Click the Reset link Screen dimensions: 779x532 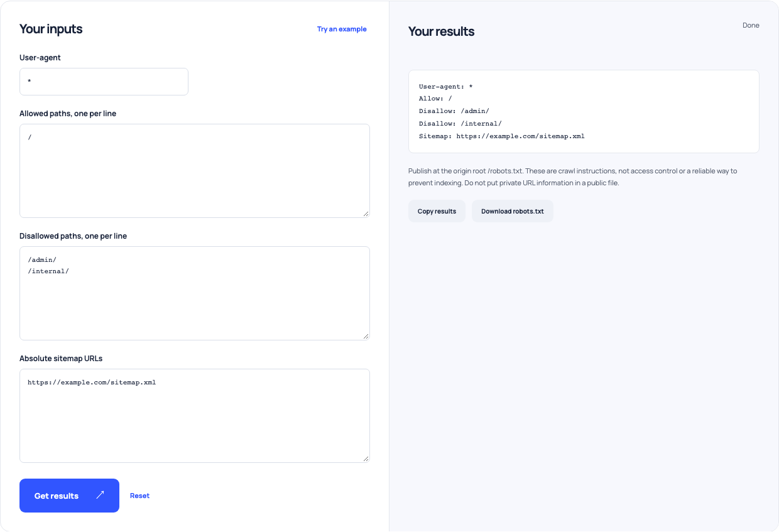(139, 496)
